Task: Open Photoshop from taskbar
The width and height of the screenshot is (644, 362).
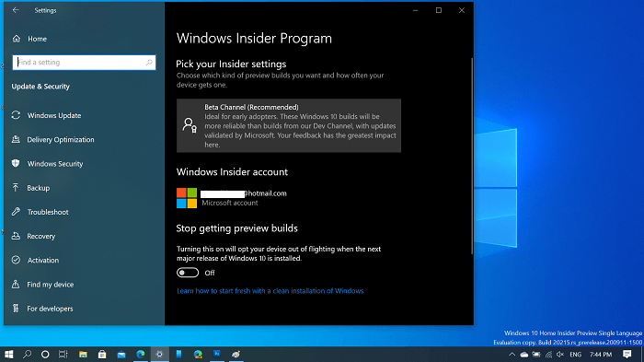Action: pyautogui.click(x=217, y=355)
